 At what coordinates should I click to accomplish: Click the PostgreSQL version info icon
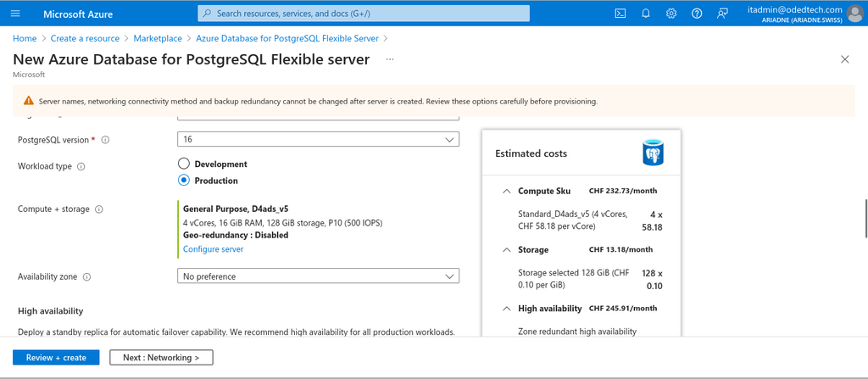[105, 140]
